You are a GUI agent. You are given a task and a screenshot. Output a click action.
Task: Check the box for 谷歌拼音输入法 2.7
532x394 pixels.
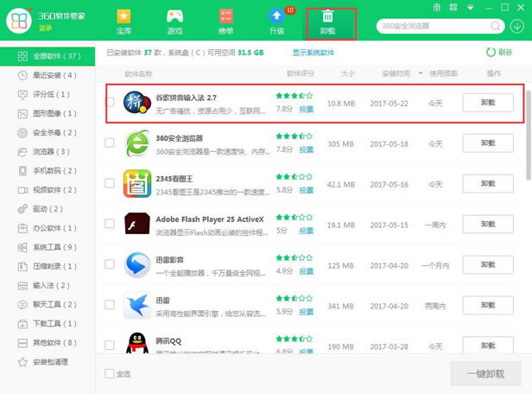110,103
